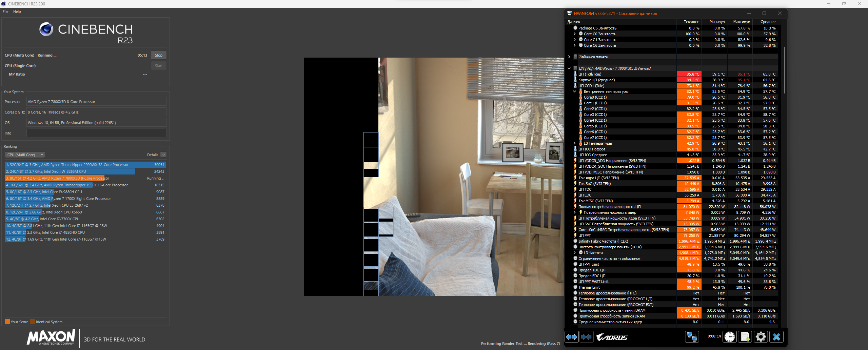Toggle the Details arrow in Ranking panel
Screen dimensions: 868x350
click(163, 155)
